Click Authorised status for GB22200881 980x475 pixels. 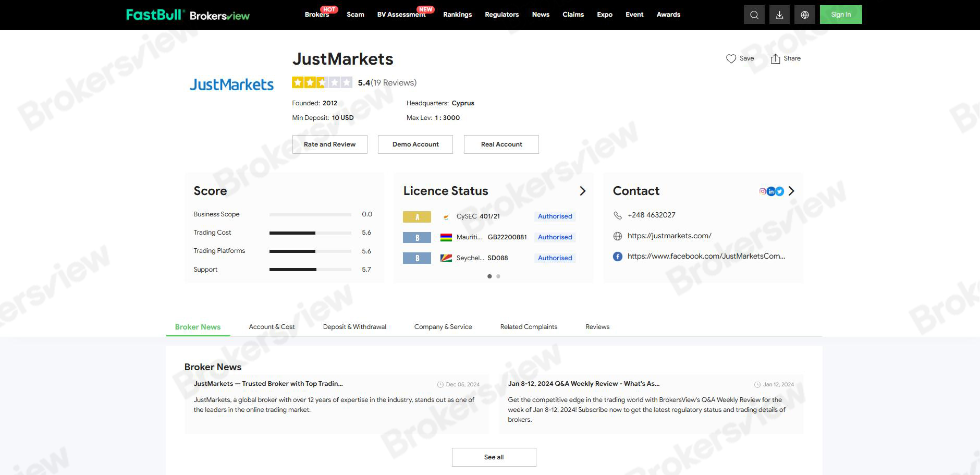[555, 237]
